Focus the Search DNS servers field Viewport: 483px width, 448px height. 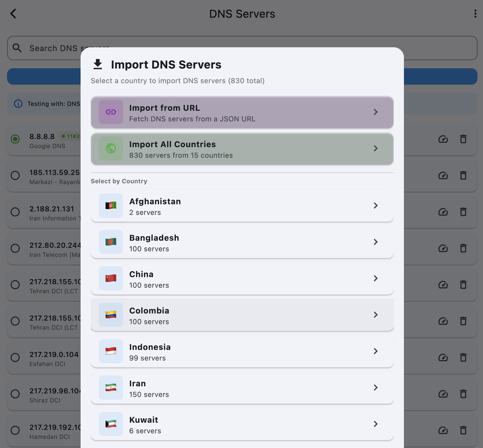(x=242, y=48)
